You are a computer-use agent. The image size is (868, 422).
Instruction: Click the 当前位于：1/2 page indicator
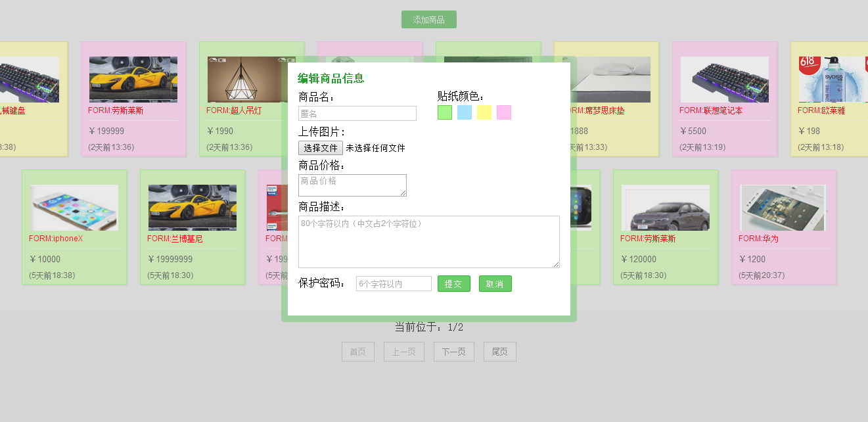(429, 327)
